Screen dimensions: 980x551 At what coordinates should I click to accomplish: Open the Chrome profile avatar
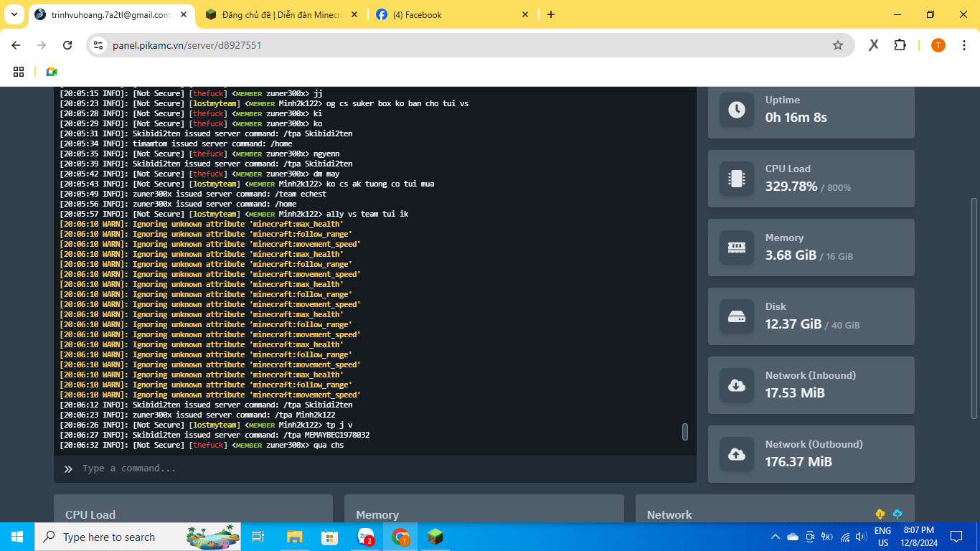pyautogui.click(x=938, y=45)
